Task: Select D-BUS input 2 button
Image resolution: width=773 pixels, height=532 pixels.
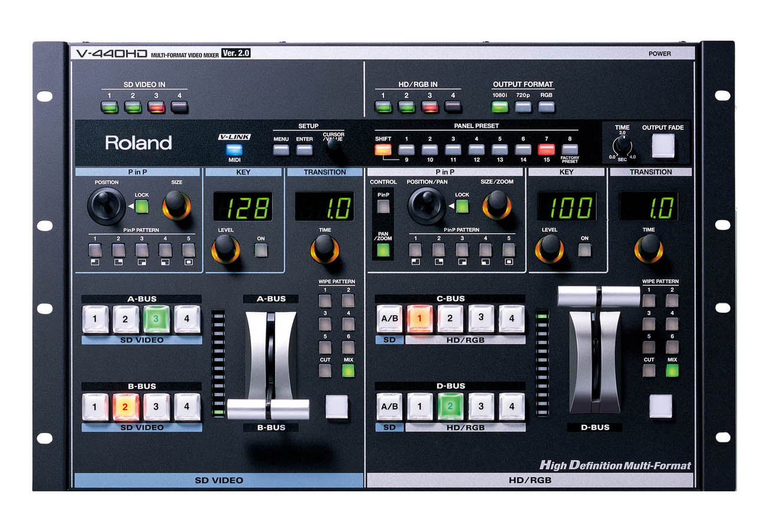Action: tap(450, 407)
